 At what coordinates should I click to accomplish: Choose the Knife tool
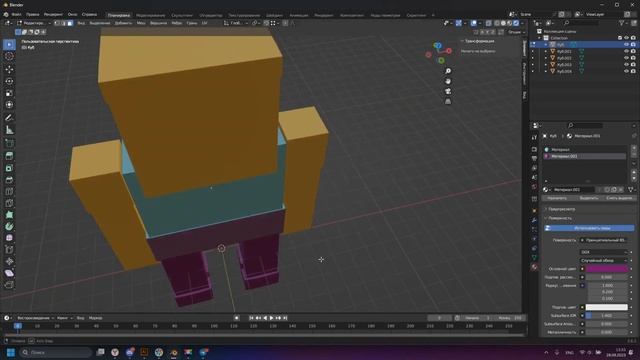click(x=9, y=203)
